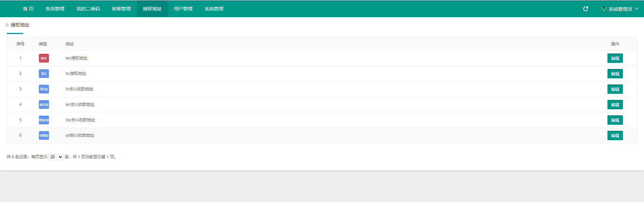Edit the erc秒U收款地址 entry
644x202 pixels.
pyautogui.click(x=615, y=105)
